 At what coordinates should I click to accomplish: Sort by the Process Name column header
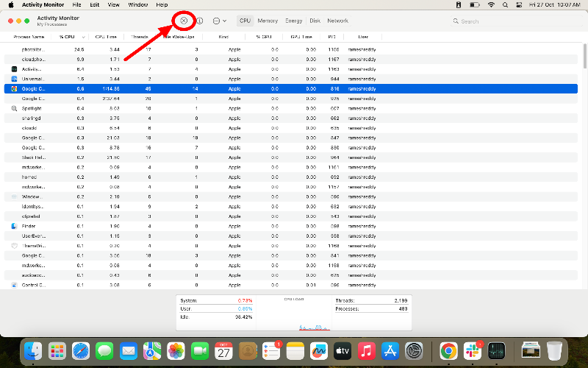[29, 37]
